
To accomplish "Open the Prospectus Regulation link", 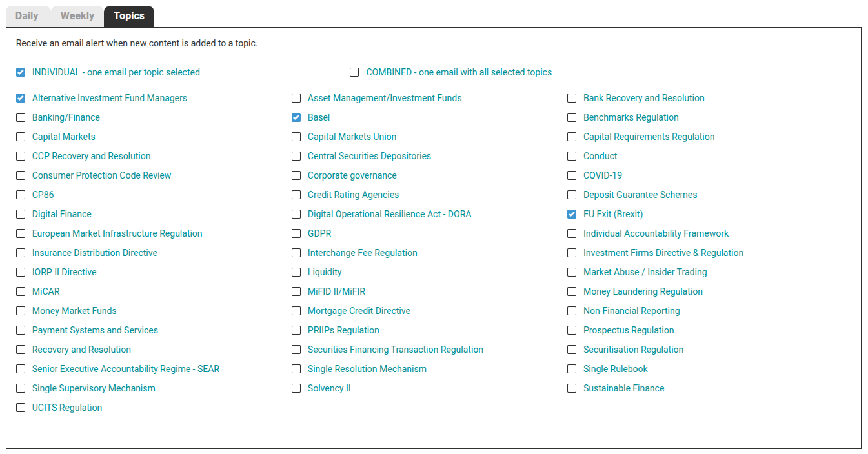I will 629,330.
